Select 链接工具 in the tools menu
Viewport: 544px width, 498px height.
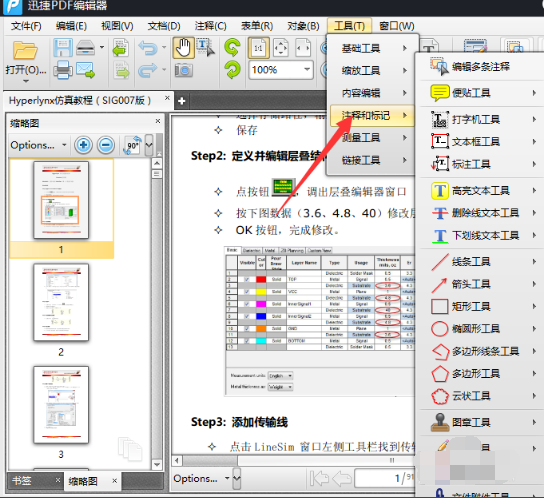tap(372, 160)
